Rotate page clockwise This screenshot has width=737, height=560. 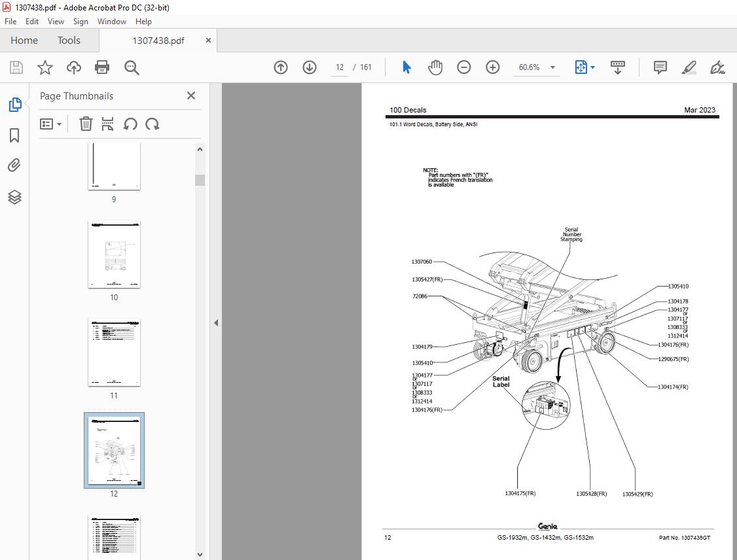153,124
